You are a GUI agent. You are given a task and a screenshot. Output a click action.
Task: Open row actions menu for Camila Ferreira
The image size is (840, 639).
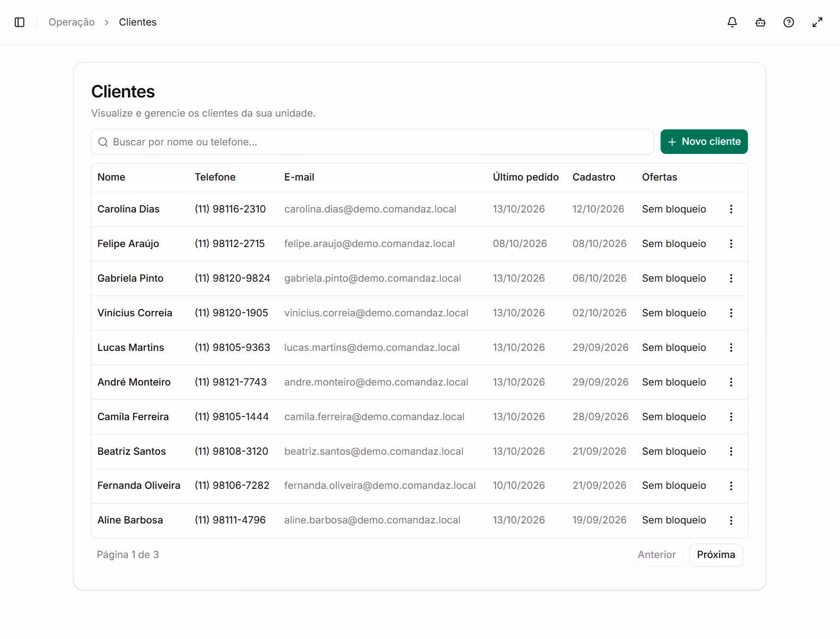coord(731,417)
